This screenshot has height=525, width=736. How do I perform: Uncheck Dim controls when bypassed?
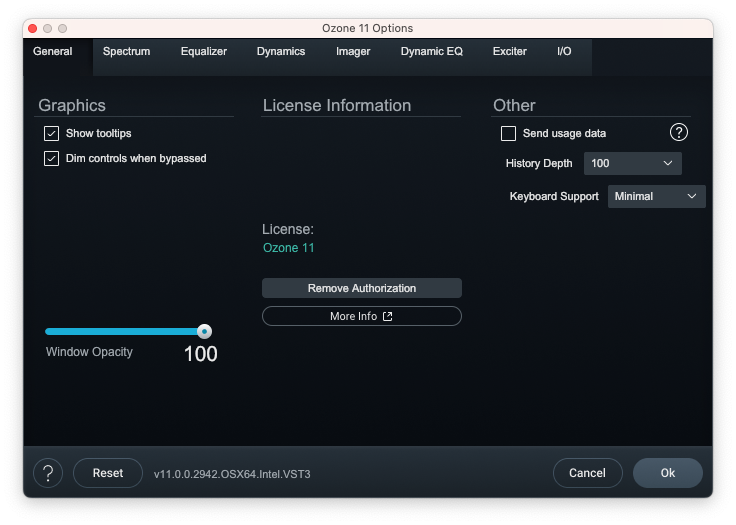[x=51, y=158]
